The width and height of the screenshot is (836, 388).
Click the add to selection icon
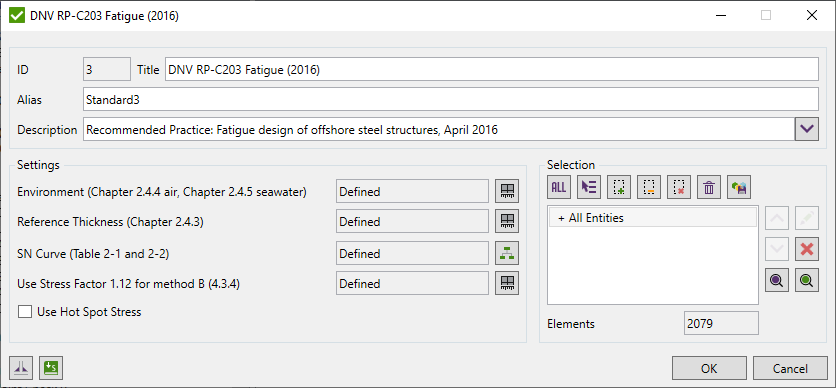pyautogui.click(x=618, y=187)
